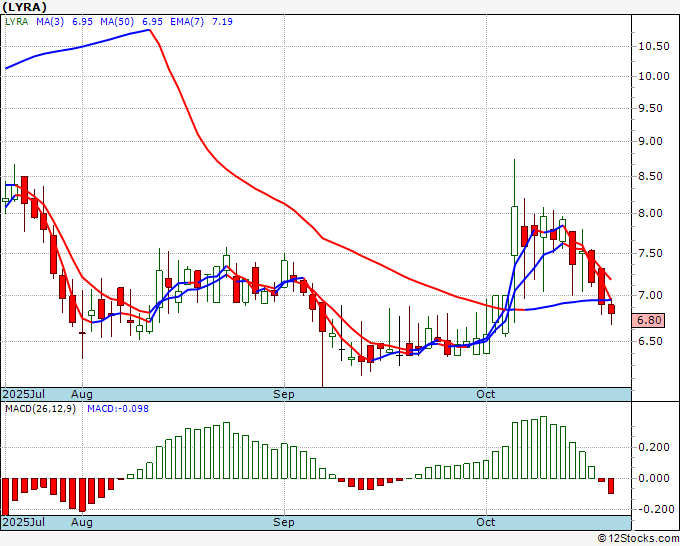680x546 pixels.
Task: Click the Aug marker on price timeline
Action: pyautogui.click(x=82, y=394)
